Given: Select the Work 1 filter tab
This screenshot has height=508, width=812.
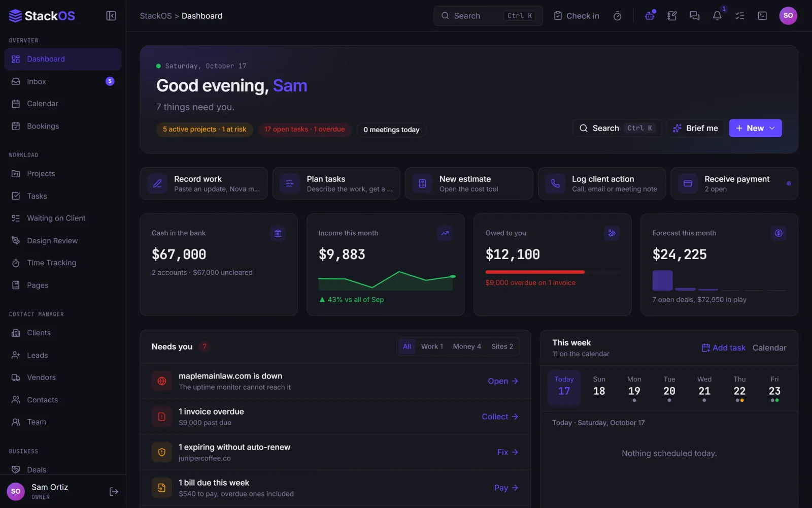Looking at the screenshot, I should tap(432, 346).
